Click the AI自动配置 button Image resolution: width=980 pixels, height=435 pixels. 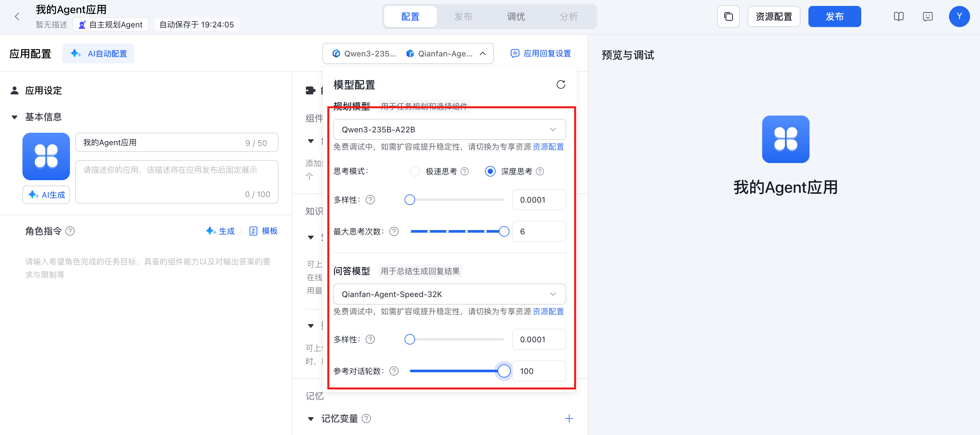pos(98,54)
